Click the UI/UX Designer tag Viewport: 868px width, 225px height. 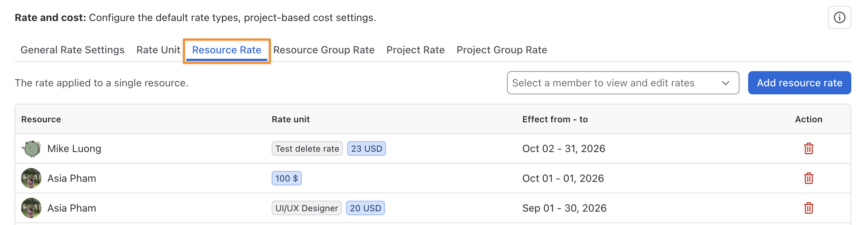point(307,208)
